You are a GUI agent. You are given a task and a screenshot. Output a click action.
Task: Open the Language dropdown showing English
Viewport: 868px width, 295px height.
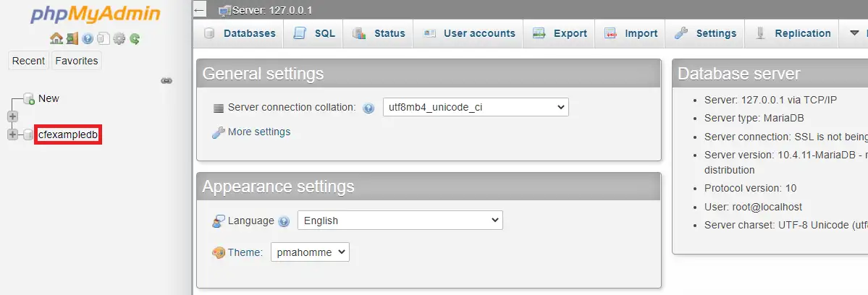(400, 221)
